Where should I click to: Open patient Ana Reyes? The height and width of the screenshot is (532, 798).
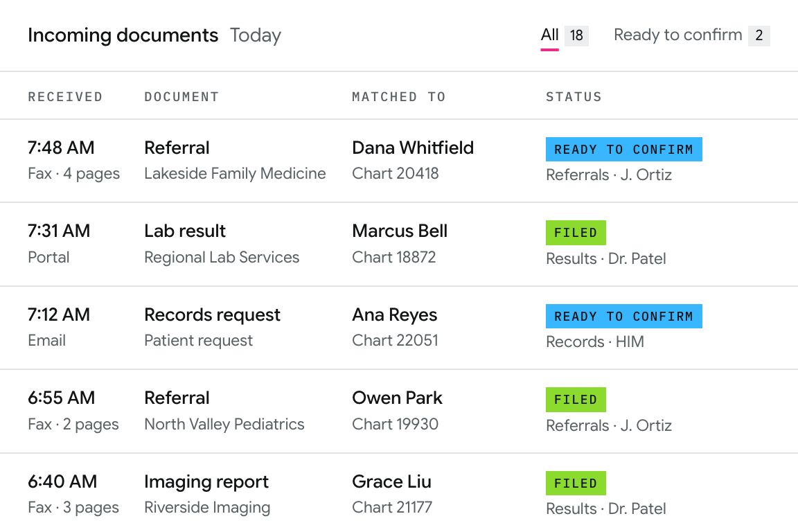(394, 315)
